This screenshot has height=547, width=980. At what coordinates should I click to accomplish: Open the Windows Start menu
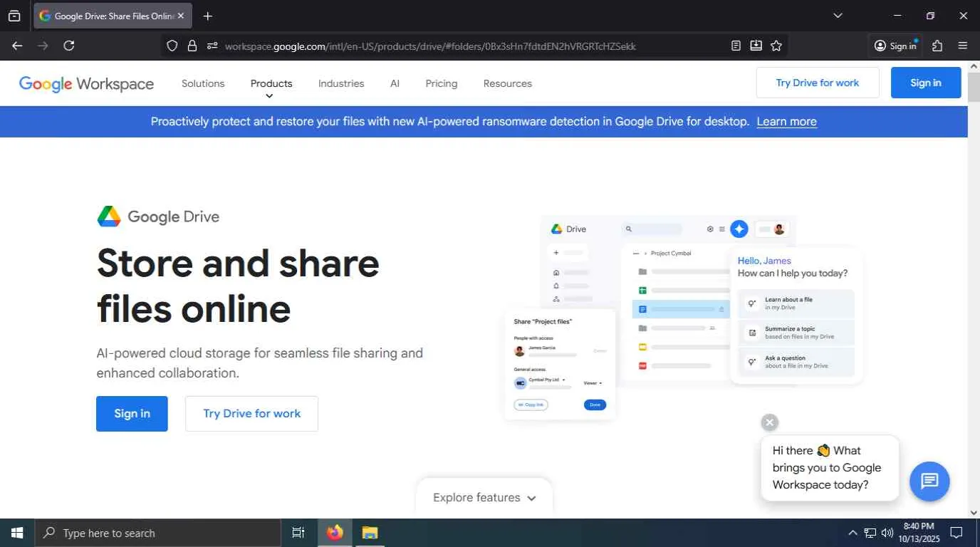tap(17, 533)
